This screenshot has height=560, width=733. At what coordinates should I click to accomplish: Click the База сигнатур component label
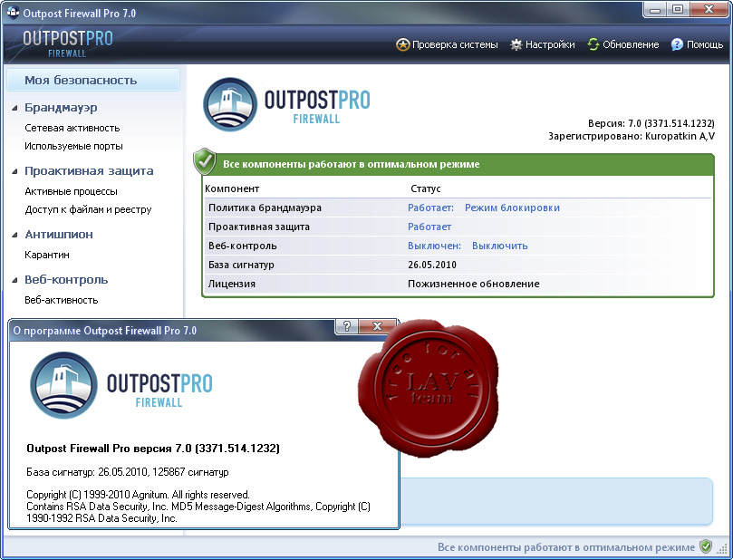[241, 265]
